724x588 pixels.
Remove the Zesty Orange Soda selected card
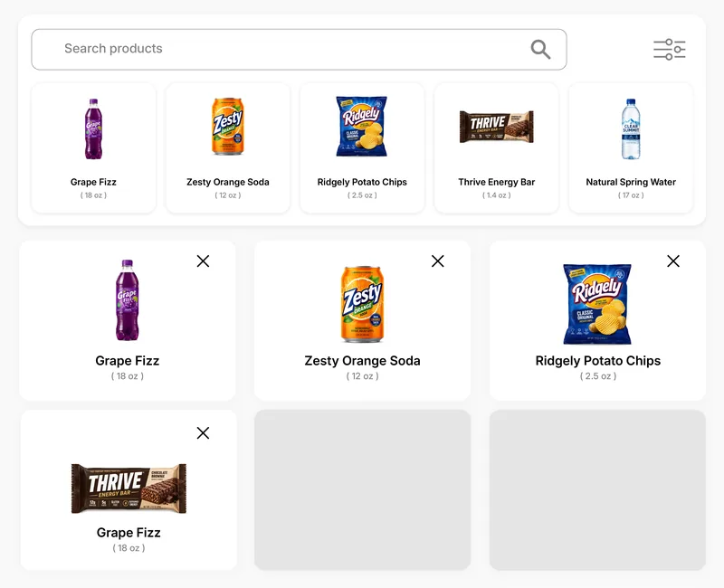(x=438, y=261)
